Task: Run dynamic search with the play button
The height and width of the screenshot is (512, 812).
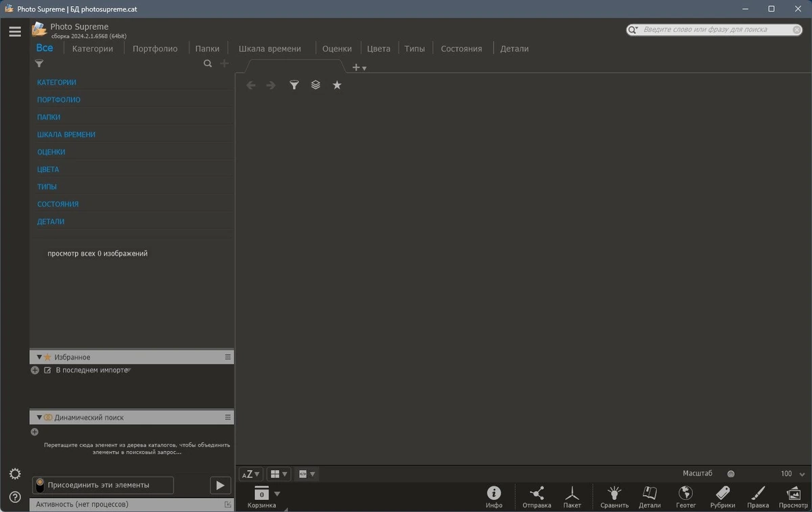Action: [221, 485]
